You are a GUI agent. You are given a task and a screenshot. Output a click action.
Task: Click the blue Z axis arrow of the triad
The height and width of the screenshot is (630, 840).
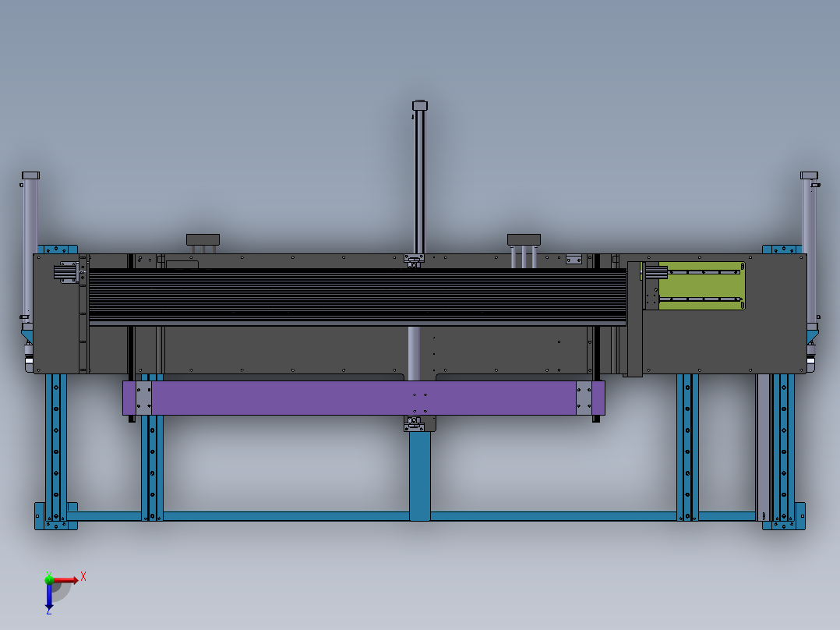tap(49, 596)
